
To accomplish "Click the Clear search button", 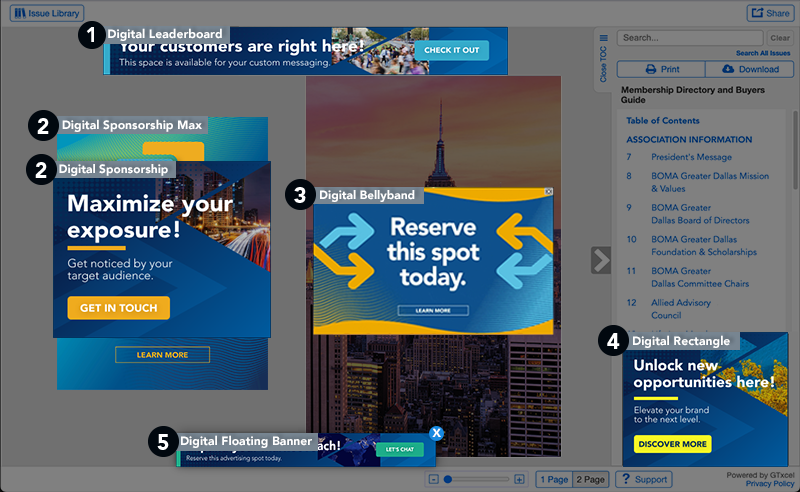I will tap(779, 38).
